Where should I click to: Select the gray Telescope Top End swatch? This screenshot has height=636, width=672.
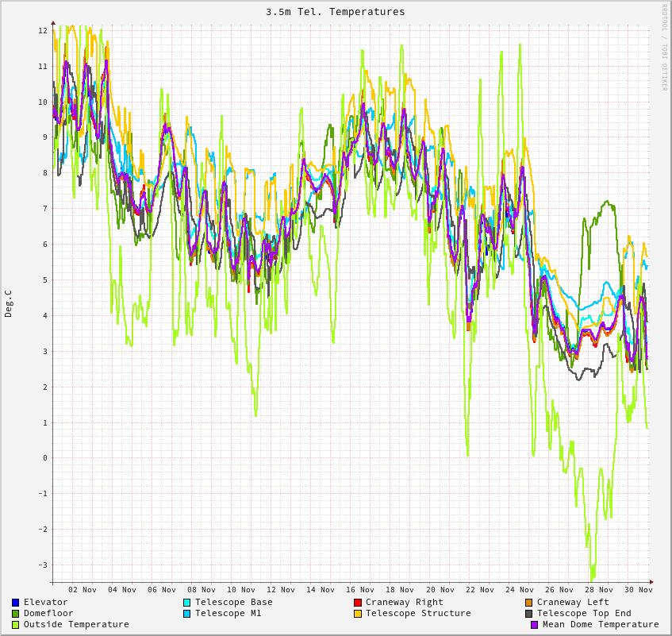click(528, 614)
